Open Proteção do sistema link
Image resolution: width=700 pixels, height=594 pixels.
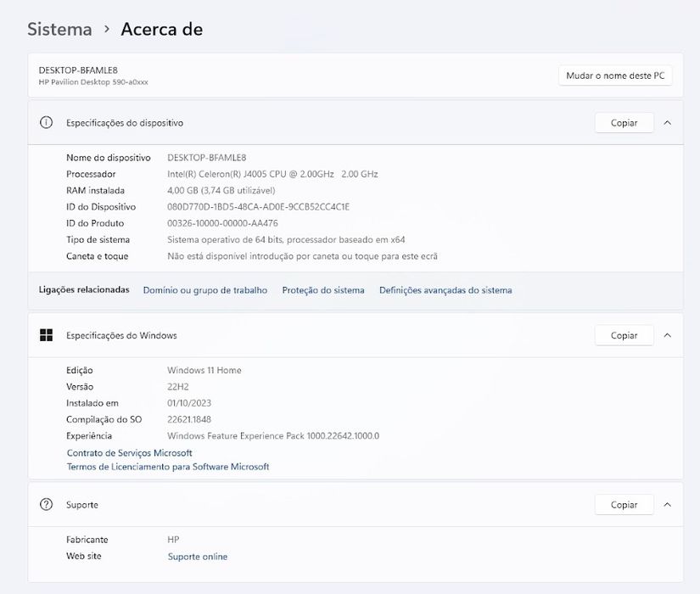(x=323, y=290)
